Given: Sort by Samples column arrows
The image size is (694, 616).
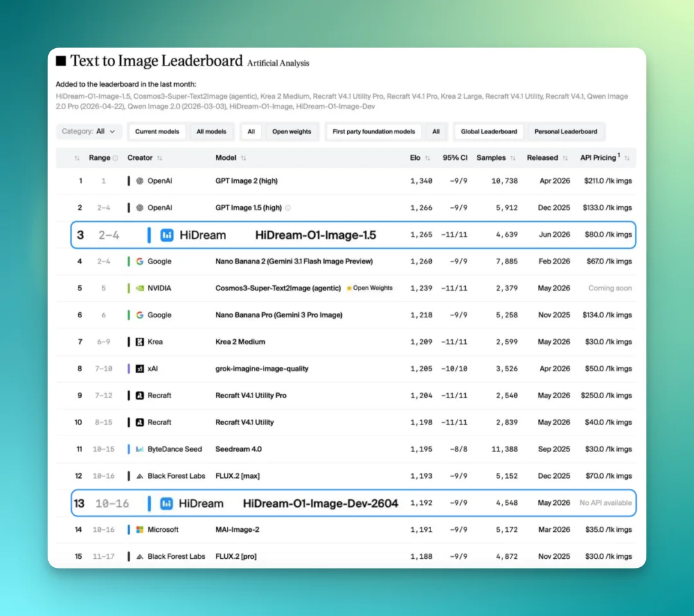Looking at the screenshot, I should pyautogui.click(x=513, y=158).
